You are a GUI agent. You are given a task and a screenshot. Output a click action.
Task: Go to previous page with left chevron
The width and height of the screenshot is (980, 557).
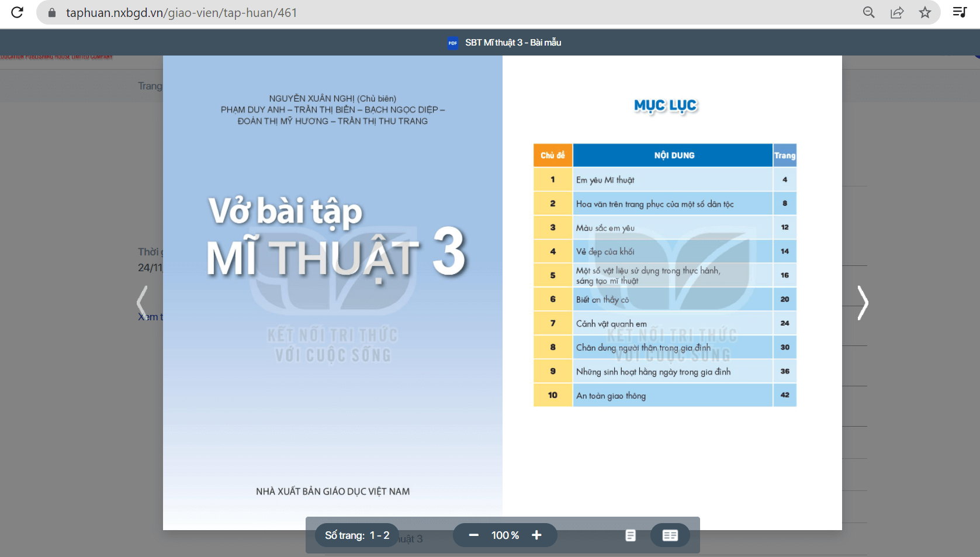(142, 303)
